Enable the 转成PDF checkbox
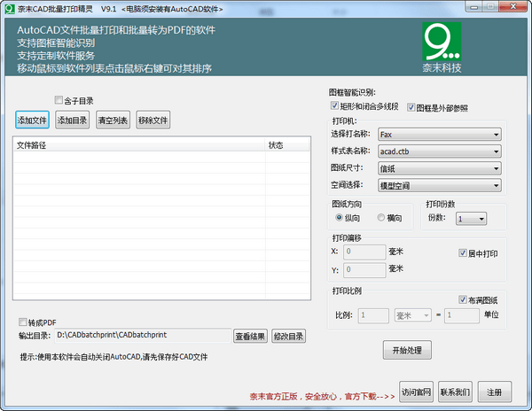532x411 pixels. 24,322
